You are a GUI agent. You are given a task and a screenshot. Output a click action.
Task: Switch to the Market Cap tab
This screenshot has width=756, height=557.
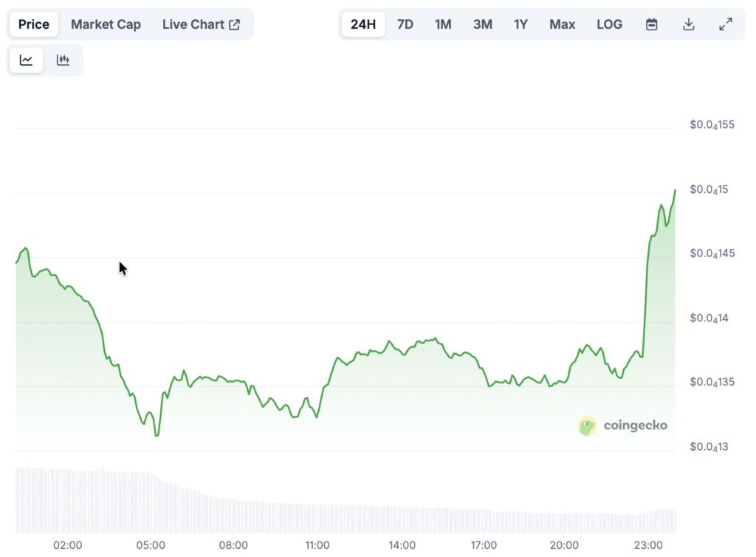pyautogui.click(x=106, y=24)
